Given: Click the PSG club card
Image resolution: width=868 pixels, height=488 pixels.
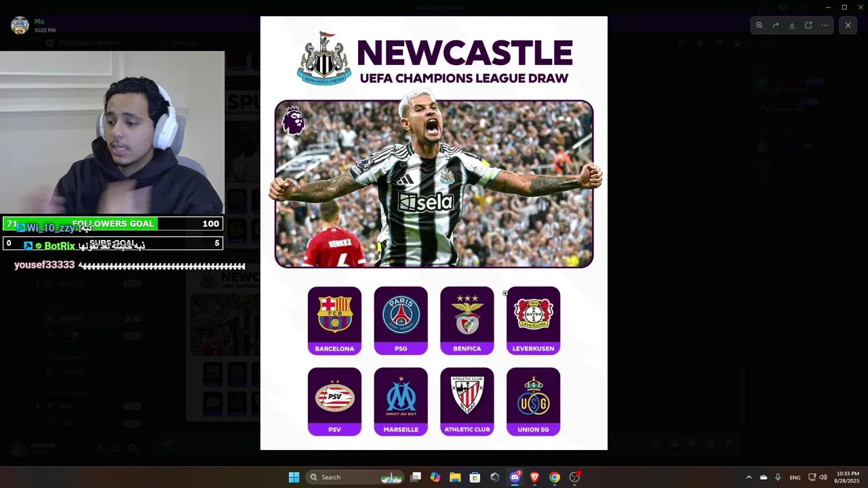Looking at the screenshot, I should [401, 321].
